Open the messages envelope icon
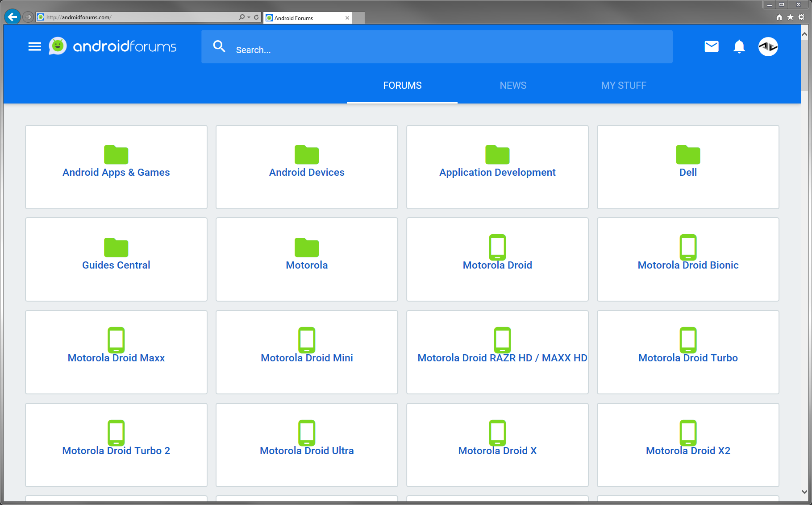Image resolution: width=812 pixels, height=505 pixels. (712, 46)
